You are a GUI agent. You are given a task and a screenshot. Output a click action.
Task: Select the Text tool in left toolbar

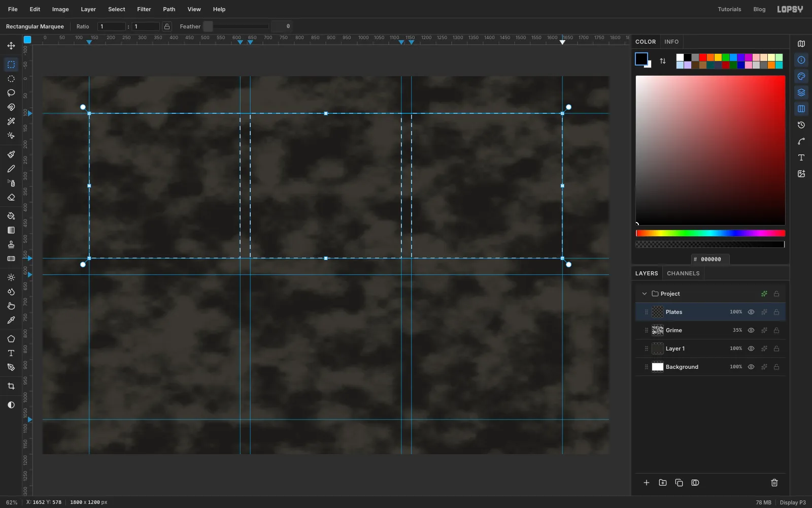coord(11,353)
